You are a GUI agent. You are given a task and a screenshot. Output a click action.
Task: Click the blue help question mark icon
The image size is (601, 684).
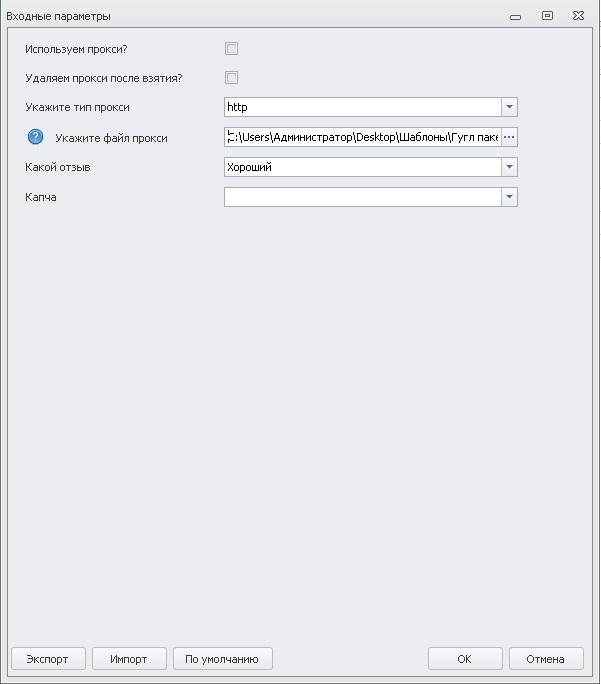coord(36,137)
